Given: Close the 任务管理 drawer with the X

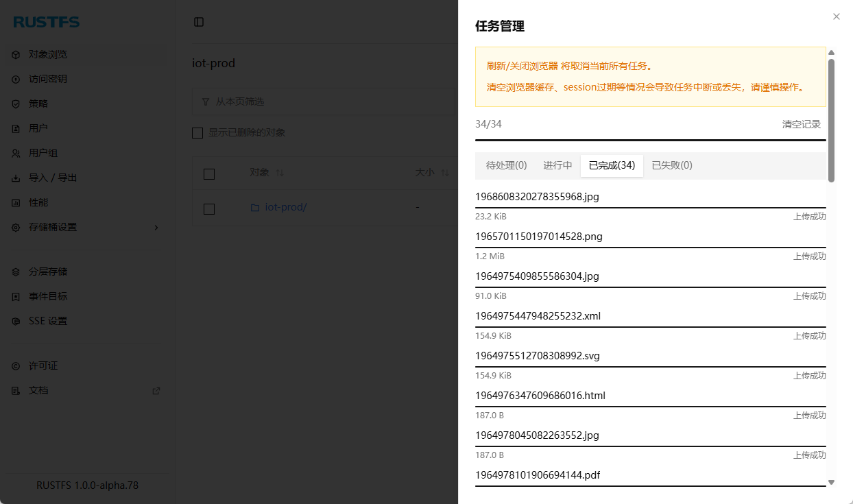Looking at the screenshot, I should point(837,16).
